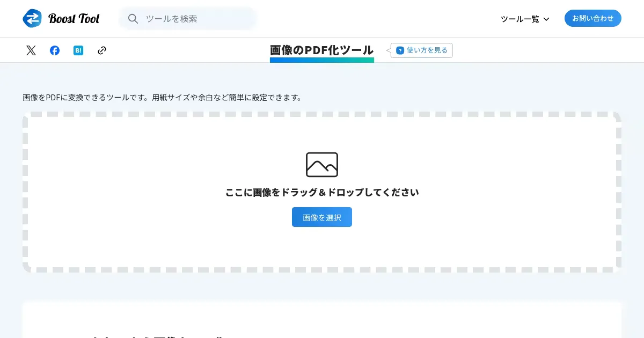Viewport: 644px width, 338px height.
Task: Click the ここに画像をドラッグ＆ドロップしてください text
Action: click(322, 192)
